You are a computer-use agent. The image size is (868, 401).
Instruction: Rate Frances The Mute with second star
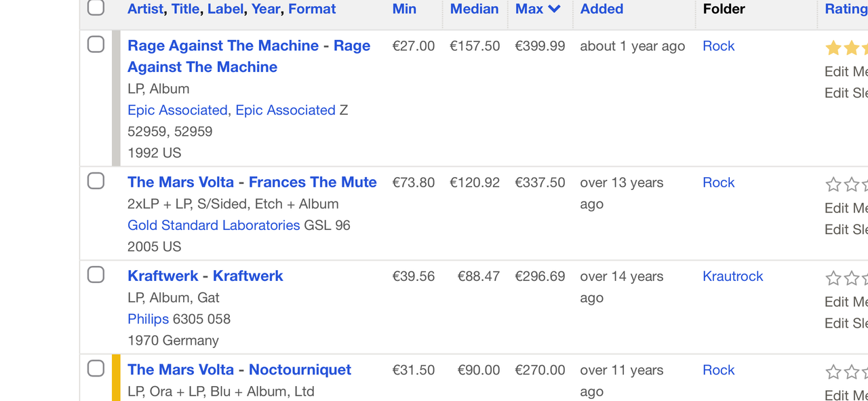coord(852,184)
